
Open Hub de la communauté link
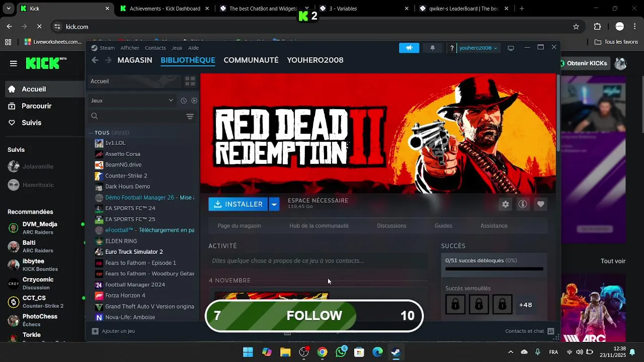tap(319, 226)
